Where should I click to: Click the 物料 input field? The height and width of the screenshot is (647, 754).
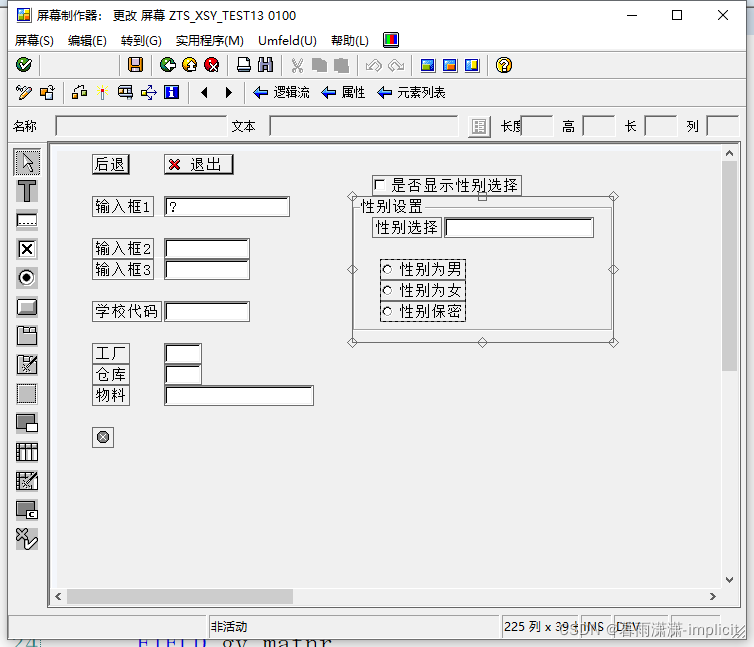[x=239, y=395]
